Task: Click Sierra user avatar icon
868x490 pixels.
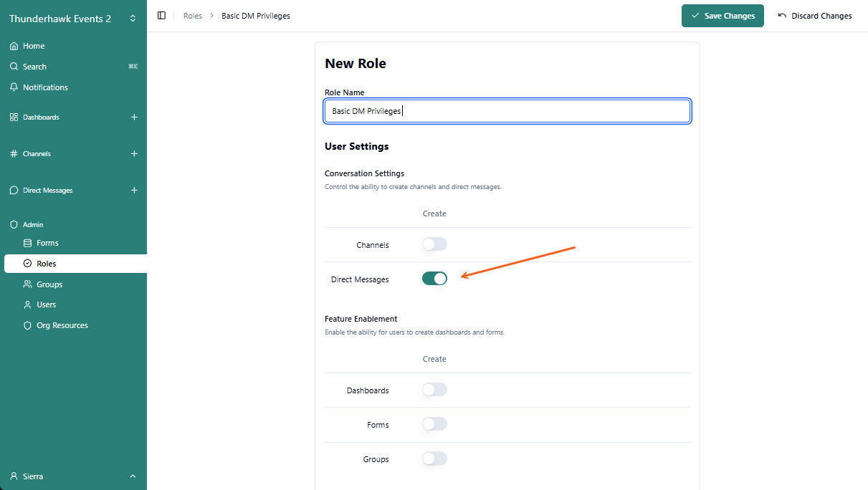Action: (x=14, y=476)
